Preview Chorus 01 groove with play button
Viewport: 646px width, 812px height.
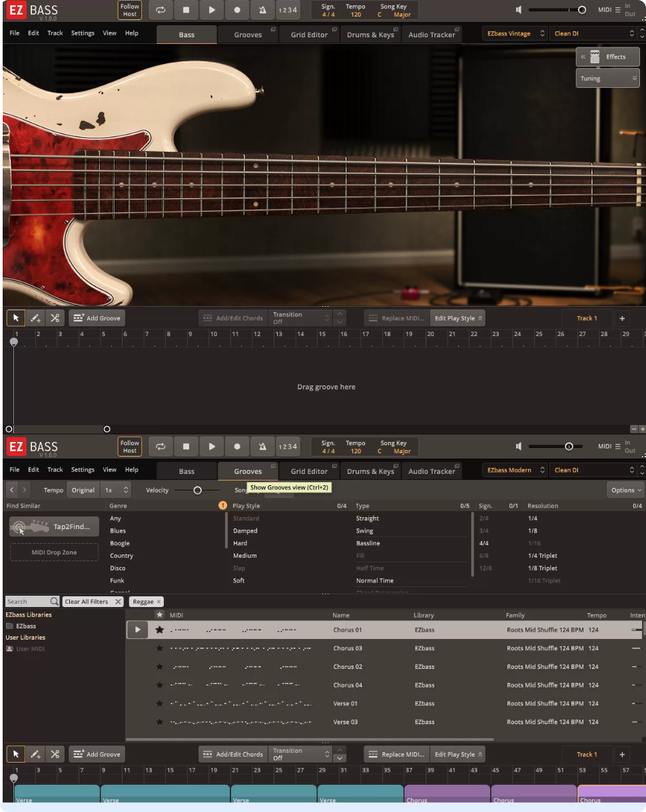[x=137, y=630]
